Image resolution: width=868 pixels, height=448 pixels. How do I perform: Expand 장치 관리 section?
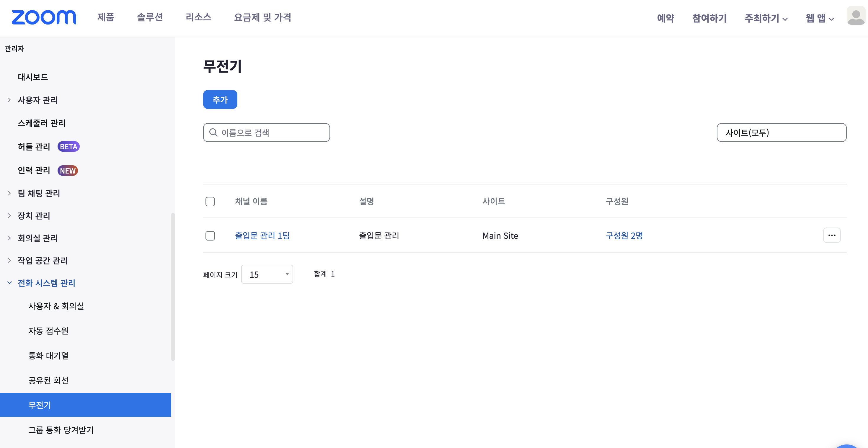coord(9,215)
